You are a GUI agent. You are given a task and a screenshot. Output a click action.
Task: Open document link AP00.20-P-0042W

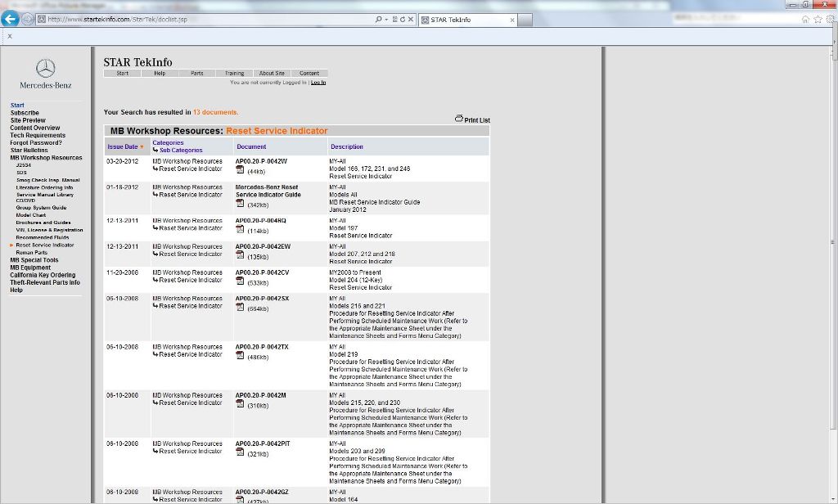261,161
